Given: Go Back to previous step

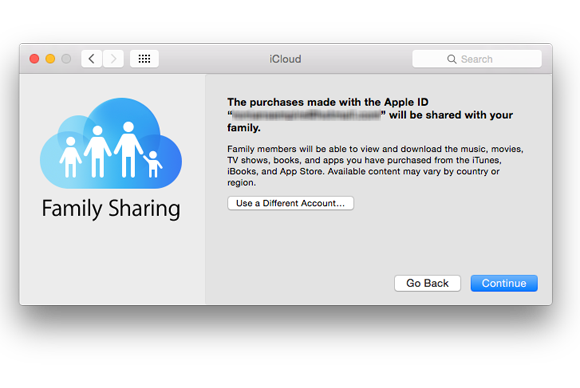Looking at the screenshot, I should [427, 283].
